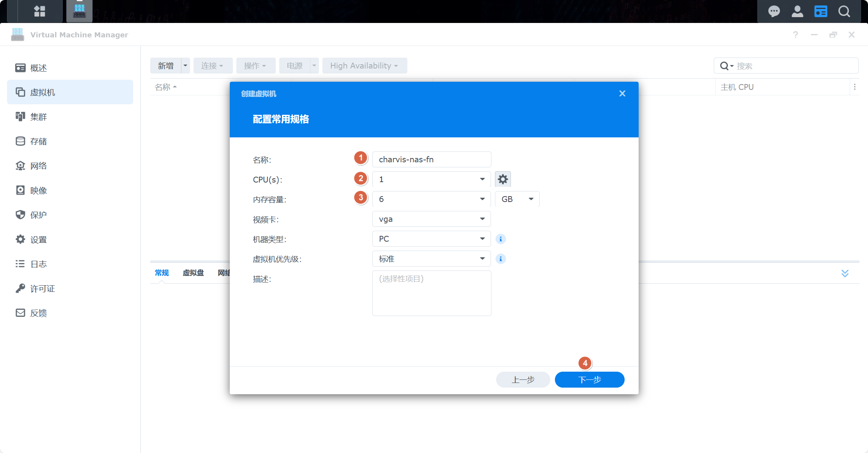Image resolution: width=868 pixels, height=453 pixels.
Task: Open the DSM main menu grid icon
Action: click(40, 11)
